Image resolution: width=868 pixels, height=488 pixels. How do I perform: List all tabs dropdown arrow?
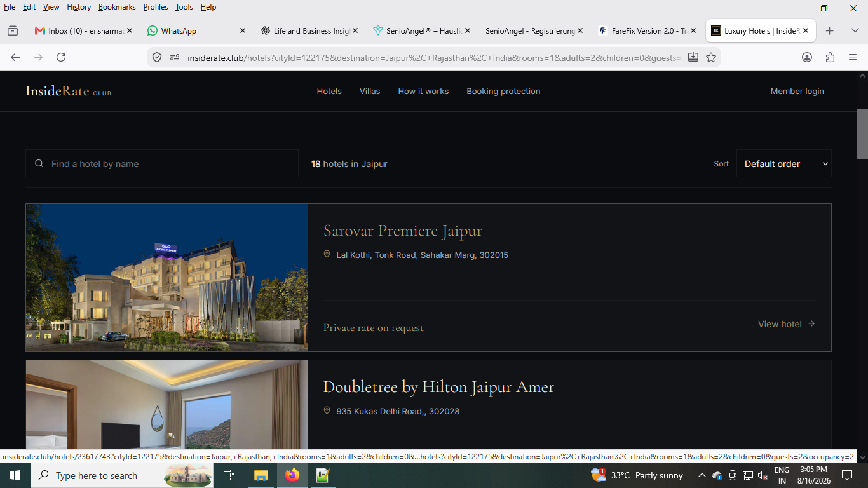[855, 30]
